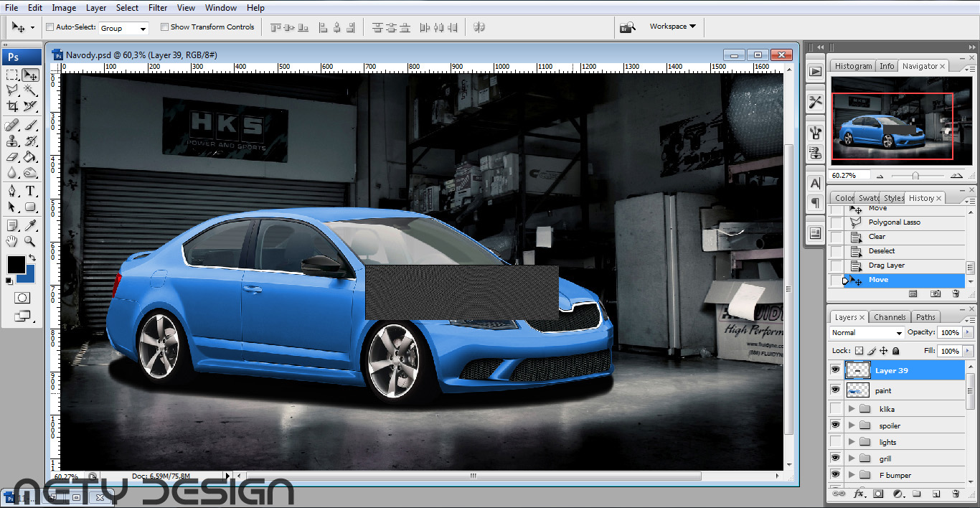This screenshot has width=980, height=508.
Task: Select the Horizontal Type tool
Action: point(30,191)
